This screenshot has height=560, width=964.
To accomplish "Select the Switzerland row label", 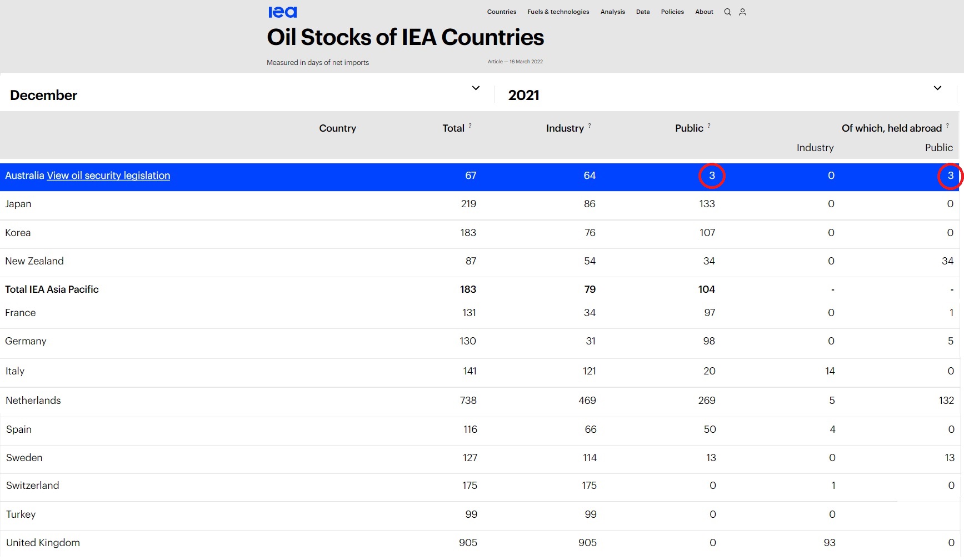I will [33, 486].
